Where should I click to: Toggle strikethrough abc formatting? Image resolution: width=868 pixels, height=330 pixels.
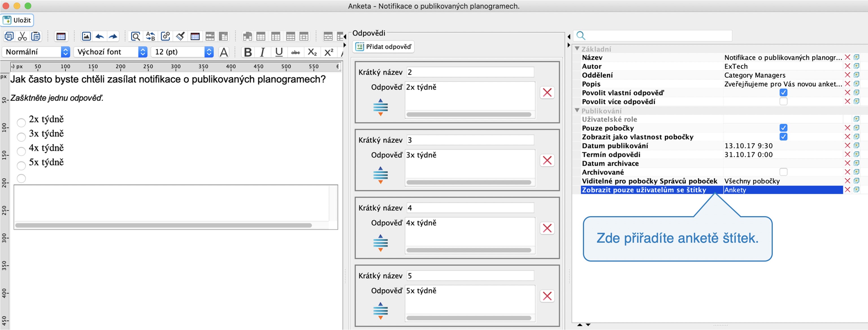tap(296, 52)
